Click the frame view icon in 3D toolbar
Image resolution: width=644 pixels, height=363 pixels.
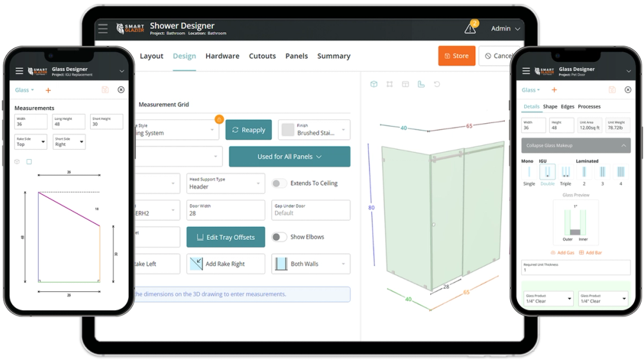click(x=390, y=84)
